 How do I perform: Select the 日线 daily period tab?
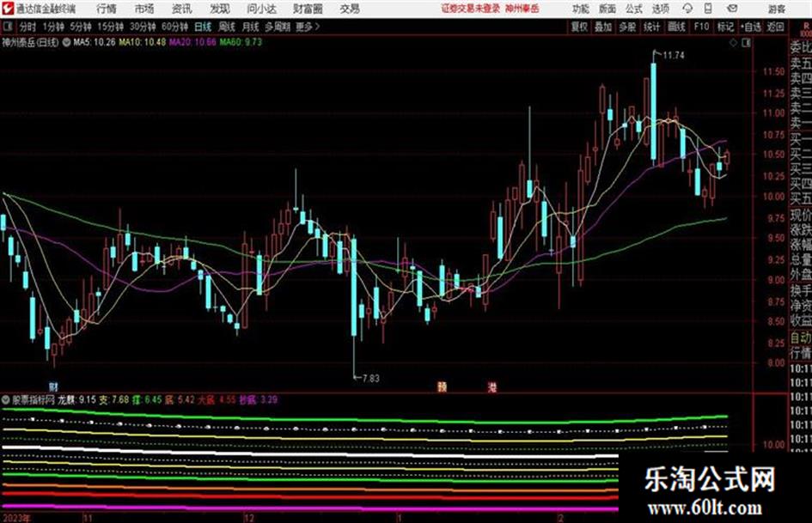pyautogui.click(x=203, y=27)
